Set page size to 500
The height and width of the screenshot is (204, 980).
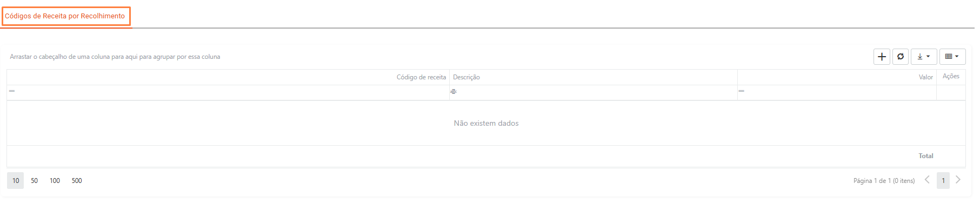click(x=77, y=181)
